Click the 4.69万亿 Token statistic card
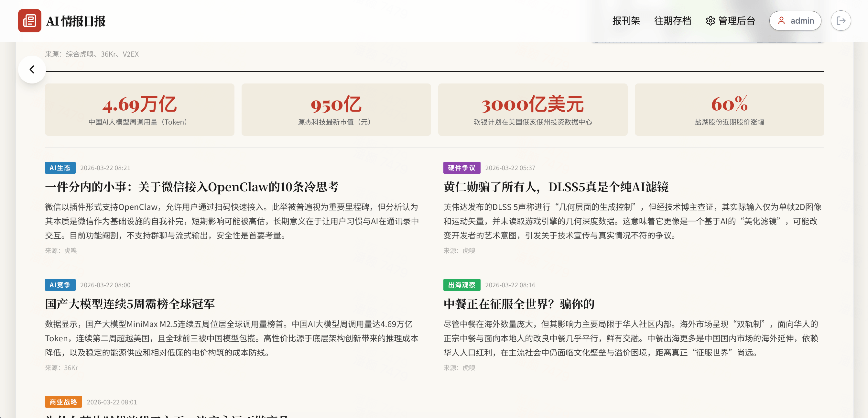 point(140,110)
